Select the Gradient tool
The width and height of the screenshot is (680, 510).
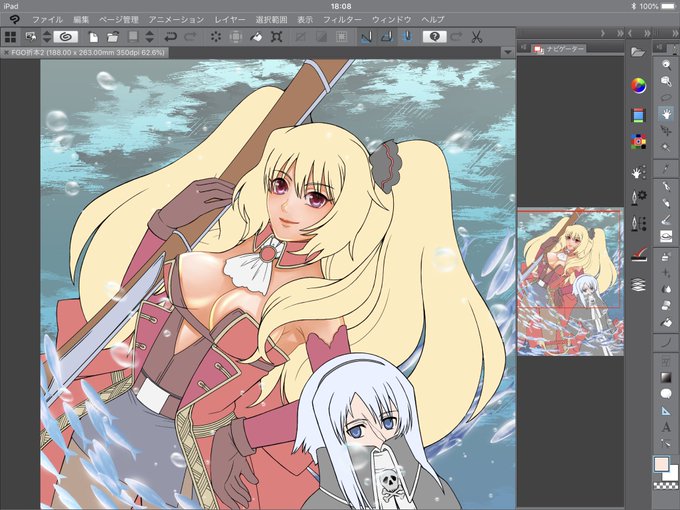[666, 378]
